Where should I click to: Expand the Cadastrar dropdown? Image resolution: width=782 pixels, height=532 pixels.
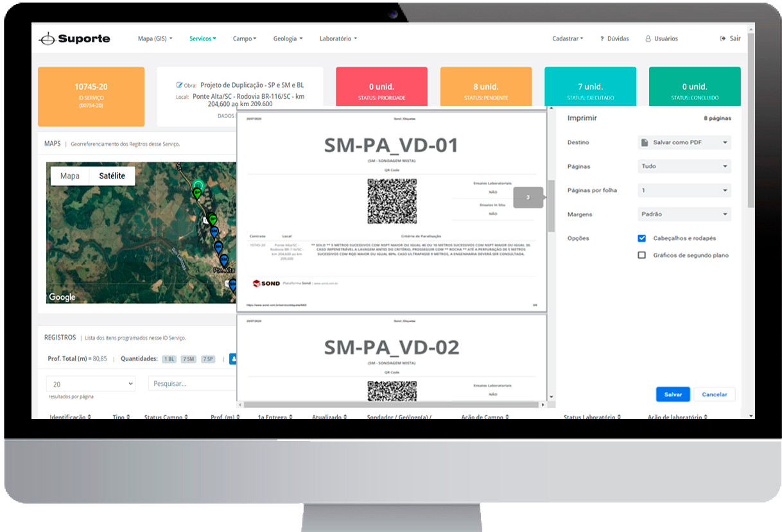[568, 39]
